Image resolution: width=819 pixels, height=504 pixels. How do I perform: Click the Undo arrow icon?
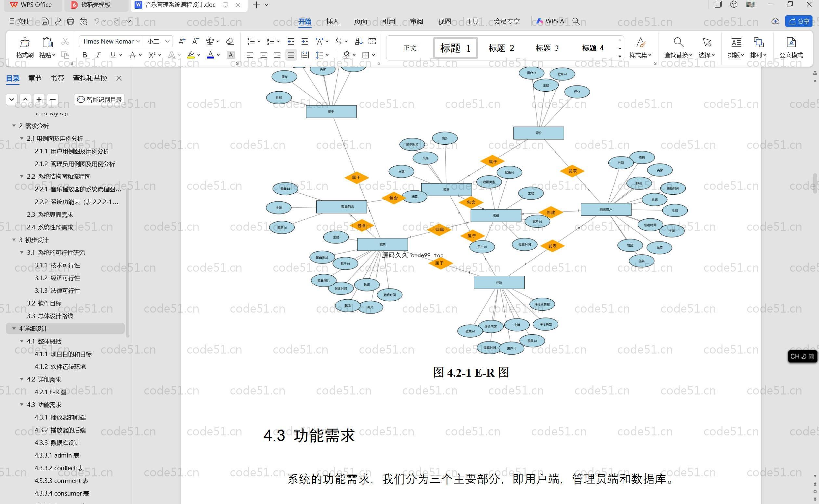point(97,21)
